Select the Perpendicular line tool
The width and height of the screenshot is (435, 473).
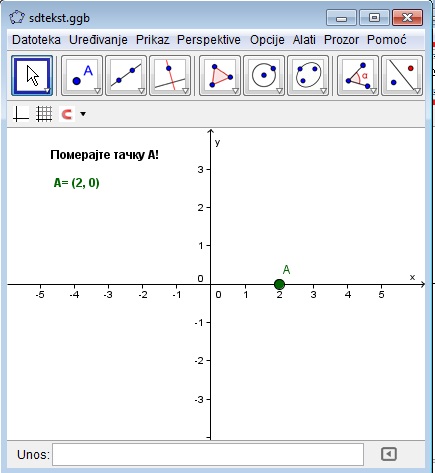pos(170,76)
